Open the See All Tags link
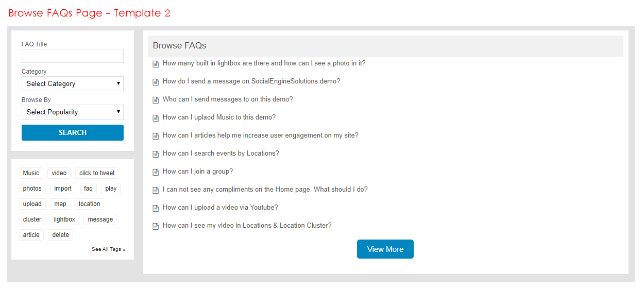This screenshot has height=289, width=644. (x=108, y=249)
